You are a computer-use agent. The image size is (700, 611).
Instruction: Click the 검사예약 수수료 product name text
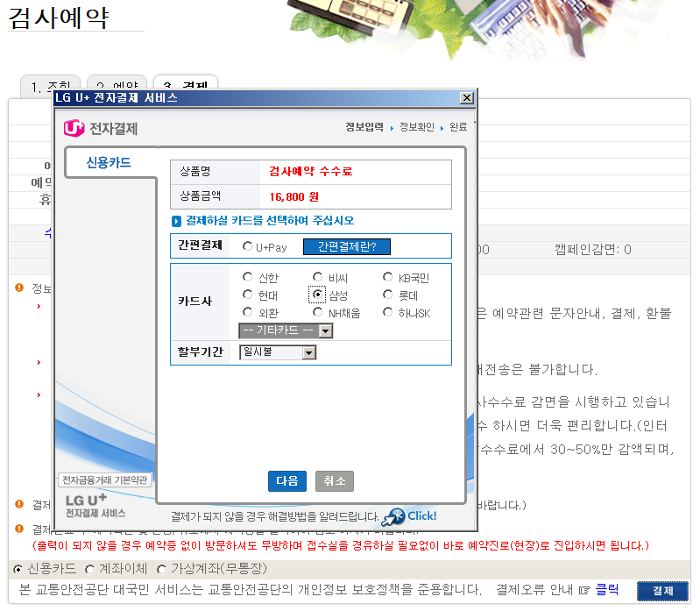pyautogui.click(x=311, y=172)
